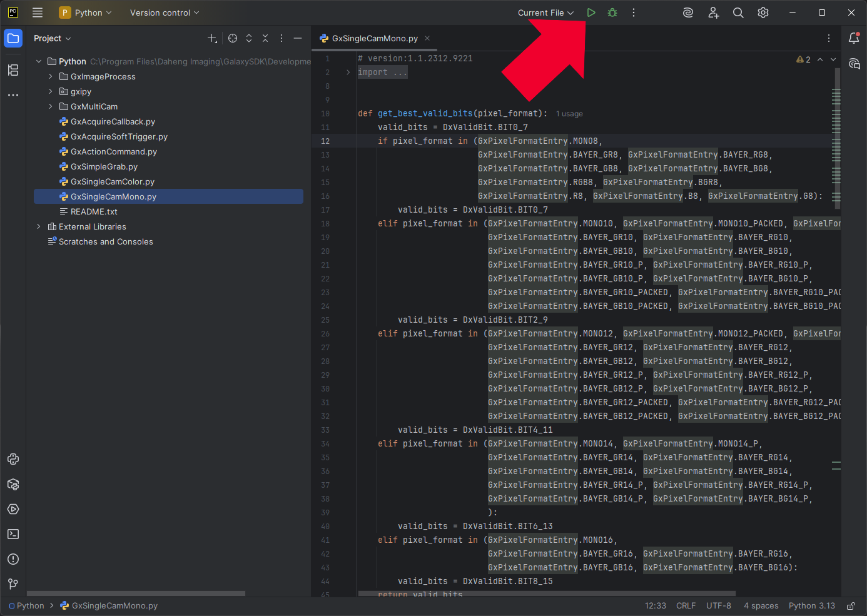Viewport: 867px width, 616px height.
Task: Open the Python Packages tool window
Action: tap(13, 484)
